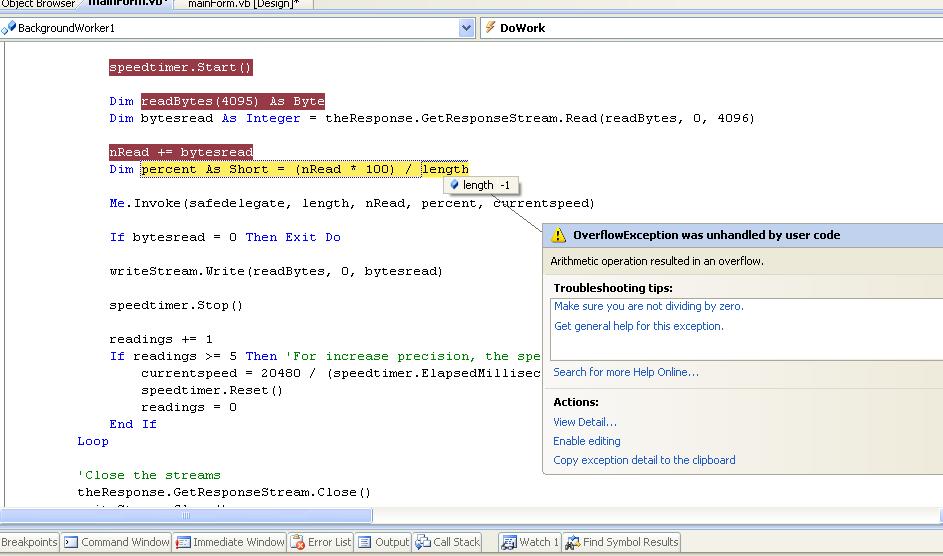Click the 'nRead += bytesread' breakpoint line

[181, 152]
